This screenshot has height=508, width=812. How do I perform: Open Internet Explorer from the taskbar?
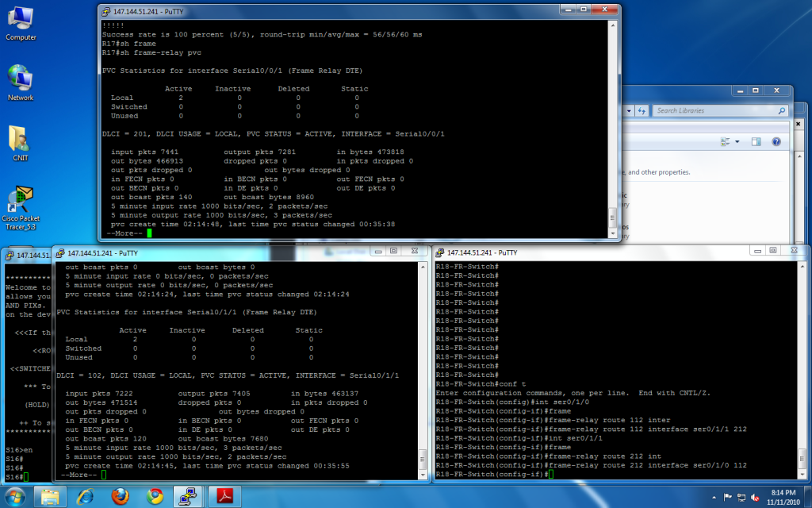(x=85, y=497)
